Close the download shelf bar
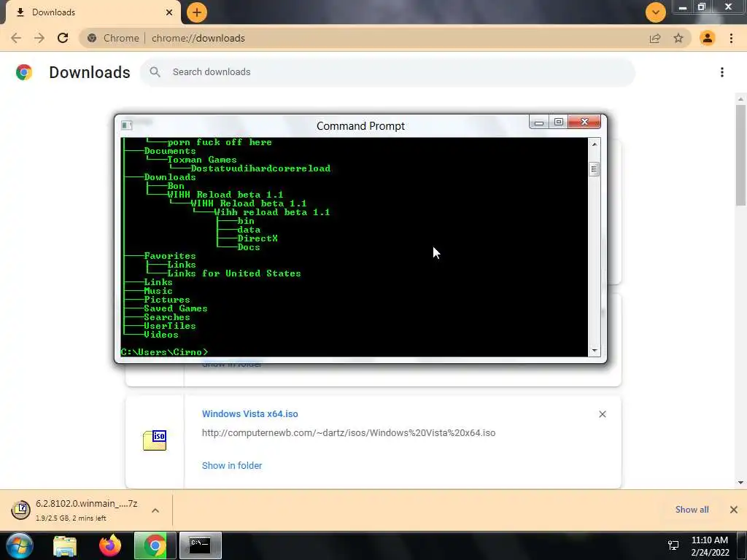 pyautogui.click(x=734, y=510)
